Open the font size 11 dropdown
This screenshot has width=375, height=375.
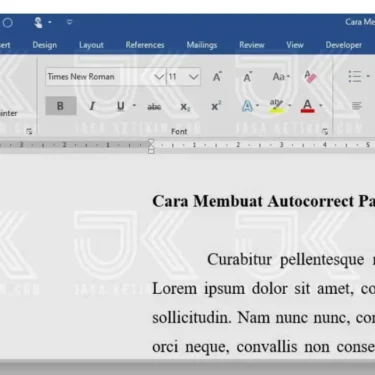click(194, 77)
